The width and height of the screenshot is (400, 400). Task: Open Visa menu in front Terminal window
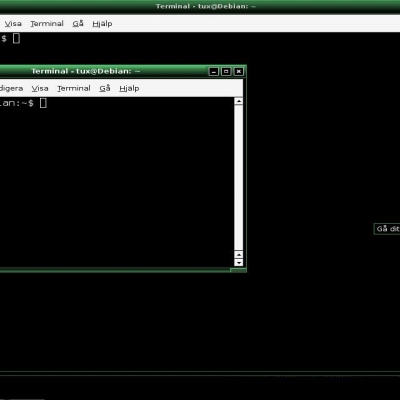[x=40, y=88]
